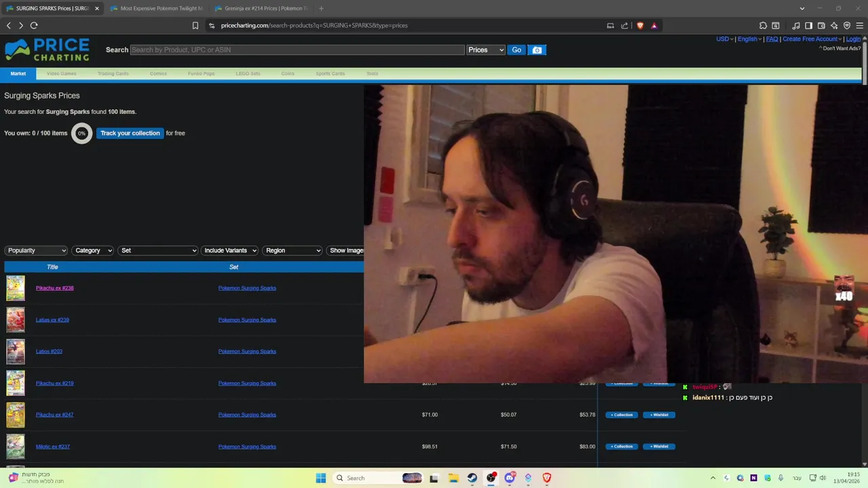The width and height of the screenshot is (868, 488).
Task: Bookmark this page with the bookmark icon
Action: click(x=195, y=25)
